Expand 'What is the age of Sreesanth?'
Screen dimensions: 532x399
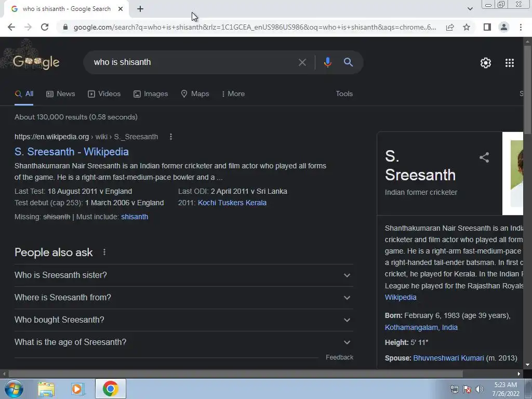tap(183, 342)
